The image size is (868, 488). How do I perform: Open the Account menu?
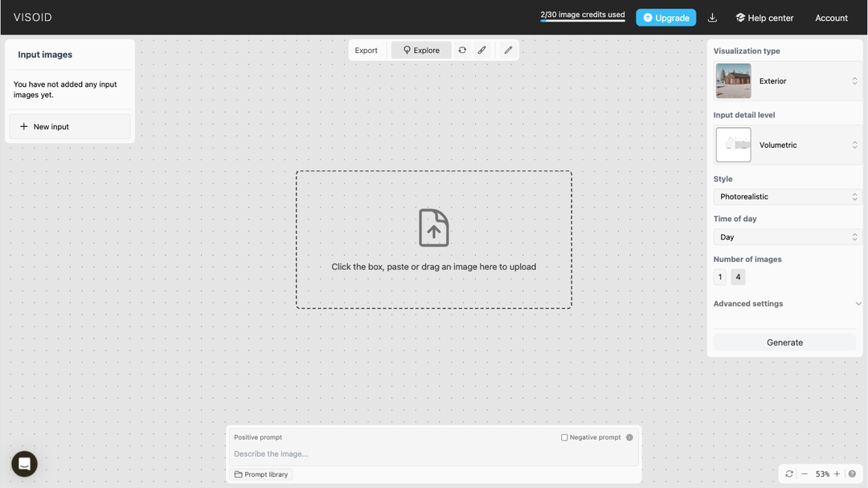pyautogui.click(x=831, y=17)
